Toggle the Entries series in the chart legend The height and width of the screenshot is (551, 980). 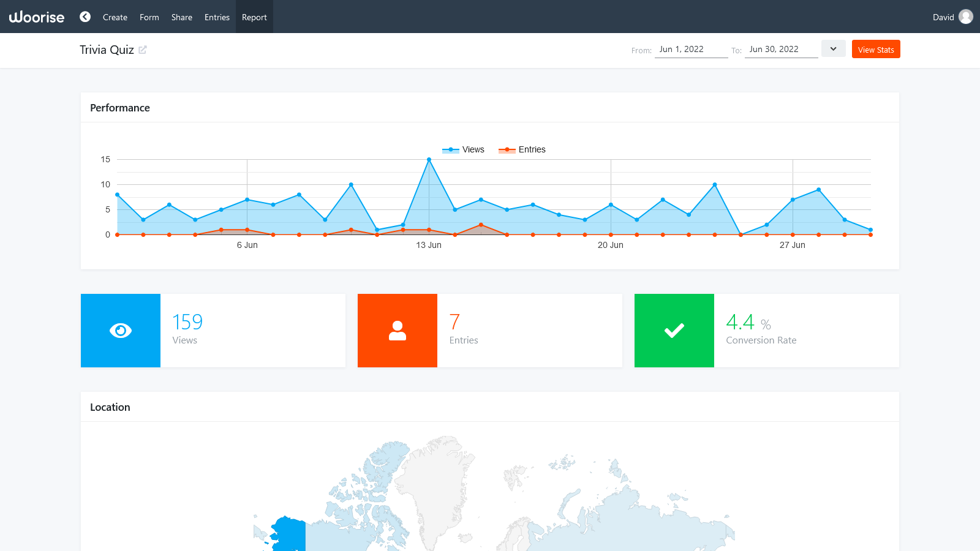coord(522,149)
